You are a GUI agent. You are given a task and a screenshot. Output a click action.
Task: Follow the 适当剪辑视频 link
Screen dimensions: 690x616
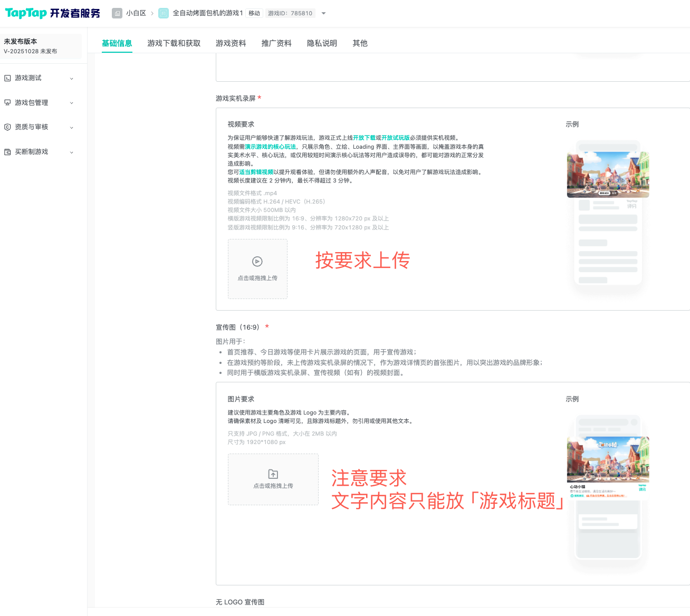point(256,172)
